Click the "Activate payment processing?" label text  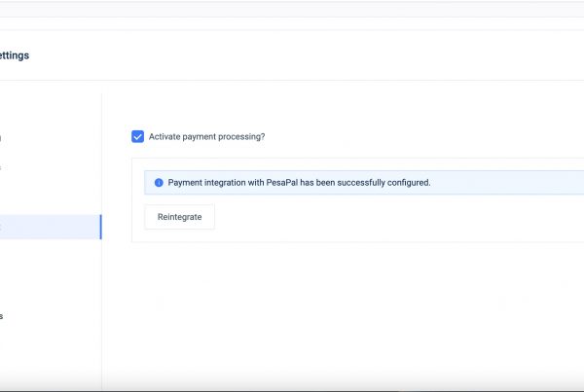coord(206,136)
